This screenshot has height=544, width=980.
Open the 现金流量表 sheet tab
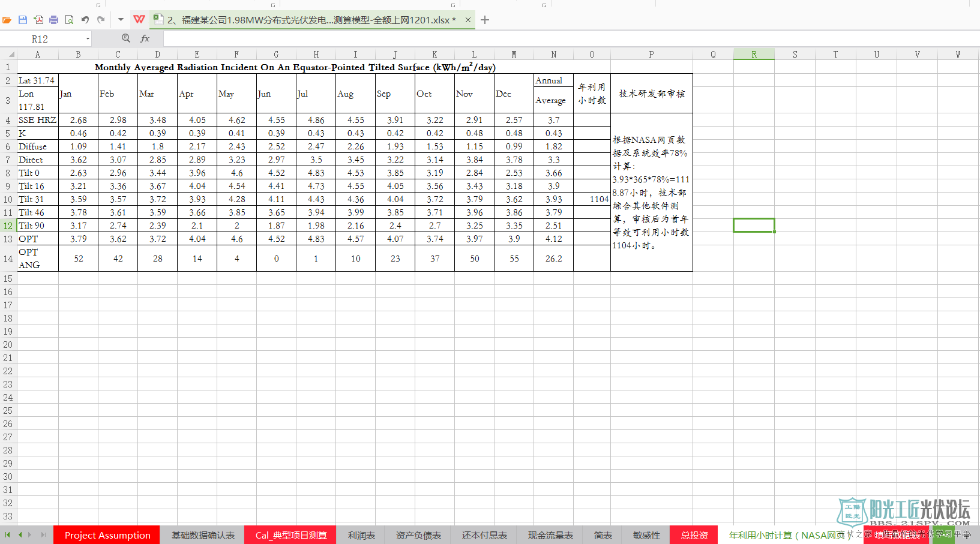click(x=550, y=535)
